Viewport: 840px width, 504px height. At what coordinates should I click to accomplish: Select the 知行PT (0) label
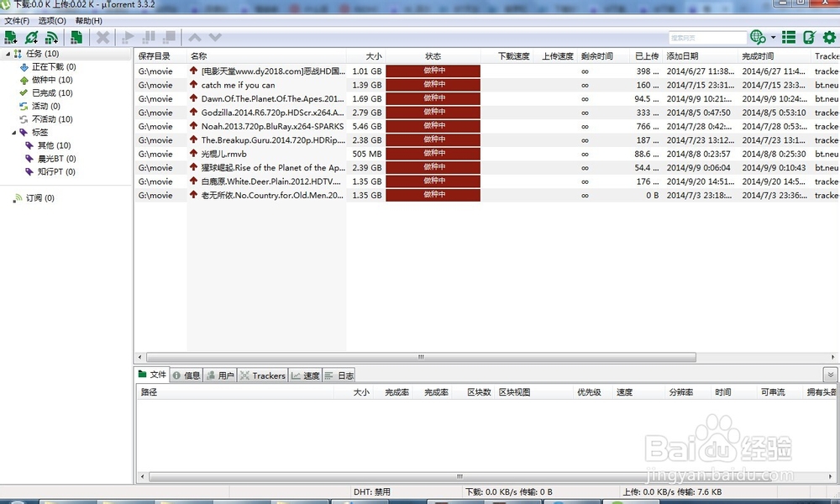56,171
